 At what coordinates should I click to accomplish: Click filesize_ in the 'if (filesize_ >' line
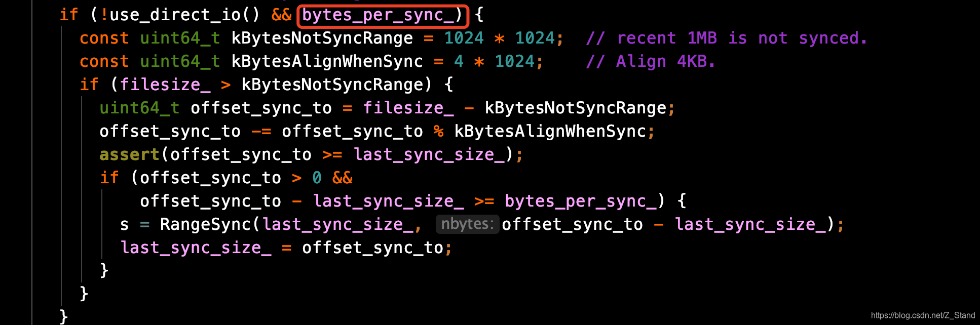click(165, 85)
